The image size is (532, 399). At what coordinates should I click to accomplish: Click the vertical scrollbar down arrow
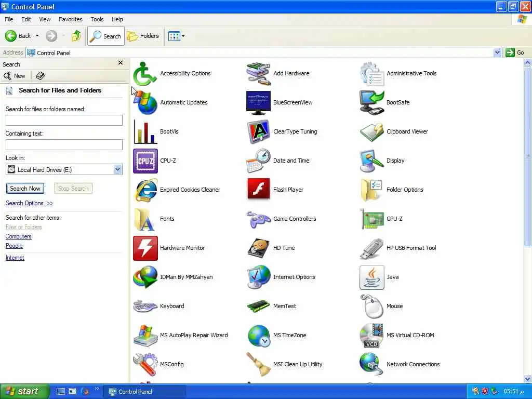point(528,379)
